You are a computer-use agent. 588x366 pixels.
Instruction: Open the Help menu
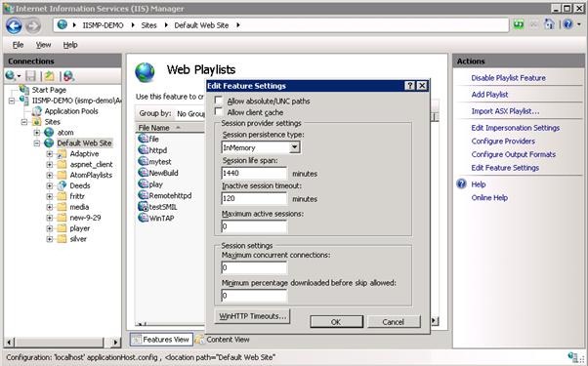[x=70, y=45]
